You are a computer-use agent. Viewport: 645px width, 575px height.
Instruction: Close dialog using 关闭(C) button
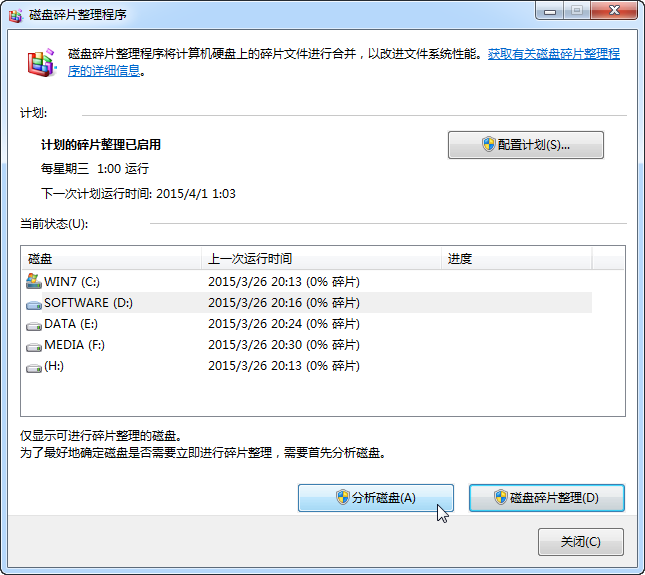click(580, 542)
